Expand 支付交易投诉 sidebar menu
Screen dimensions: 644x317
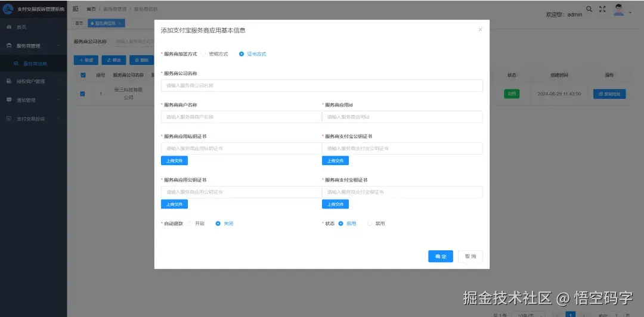tap(33, 119)
